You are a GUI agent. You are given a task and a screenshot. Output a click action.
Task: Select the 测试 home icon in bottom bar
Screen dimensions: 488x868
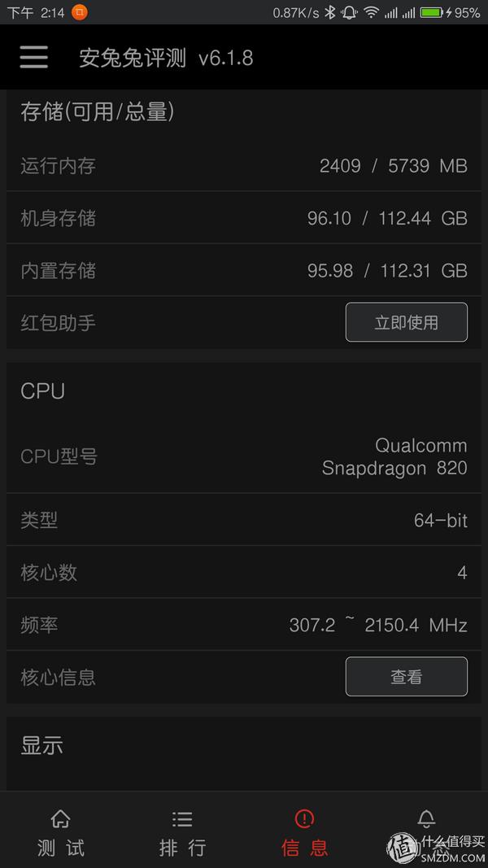pos(60,819)
